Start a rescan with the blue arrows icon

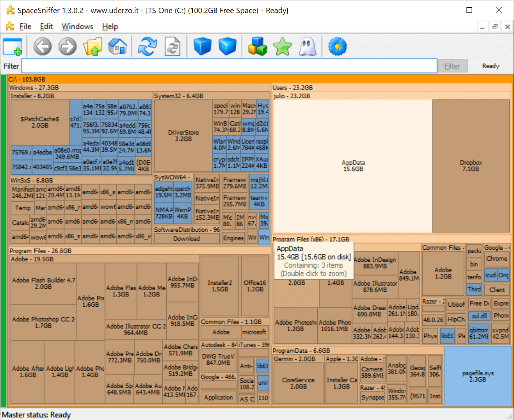147,47
